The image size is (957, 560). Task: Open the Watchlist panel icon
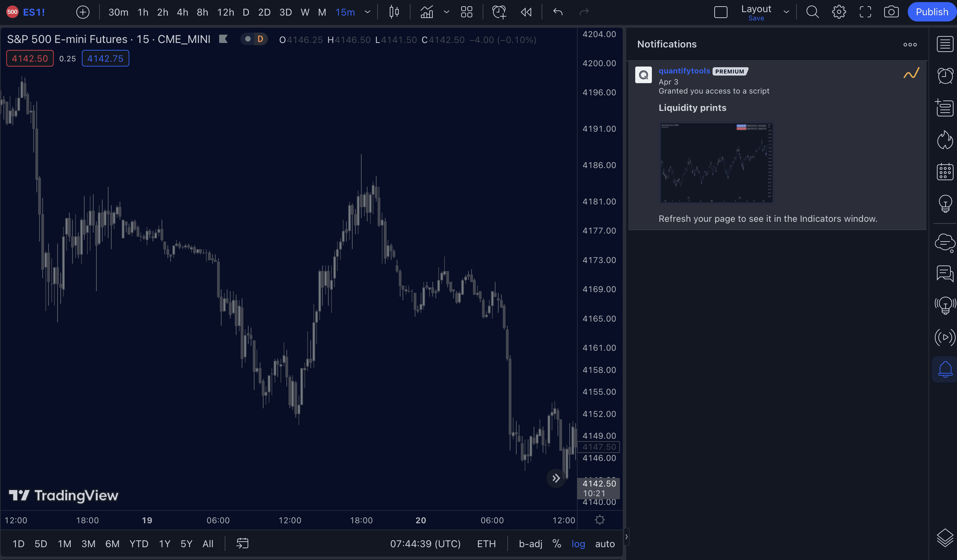coord(945,44)
